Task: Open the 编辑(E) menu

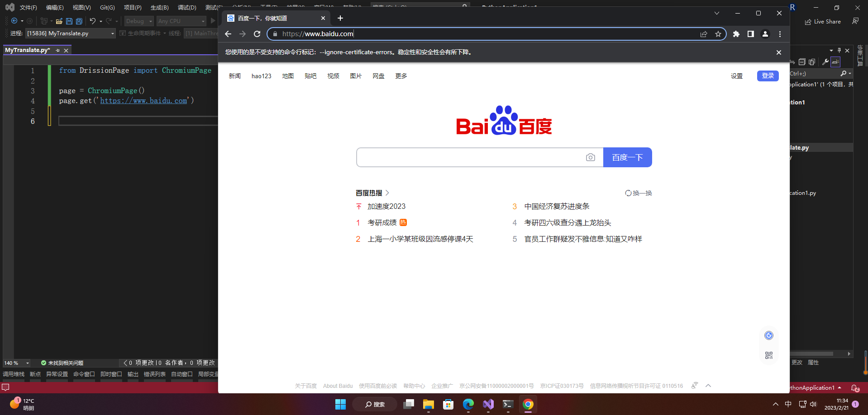Action: [55, 7]
